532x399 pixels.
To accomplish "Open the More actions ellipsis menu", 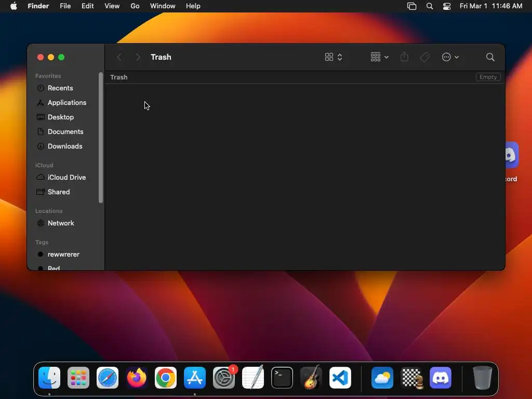I will click(x=450, y=57).
